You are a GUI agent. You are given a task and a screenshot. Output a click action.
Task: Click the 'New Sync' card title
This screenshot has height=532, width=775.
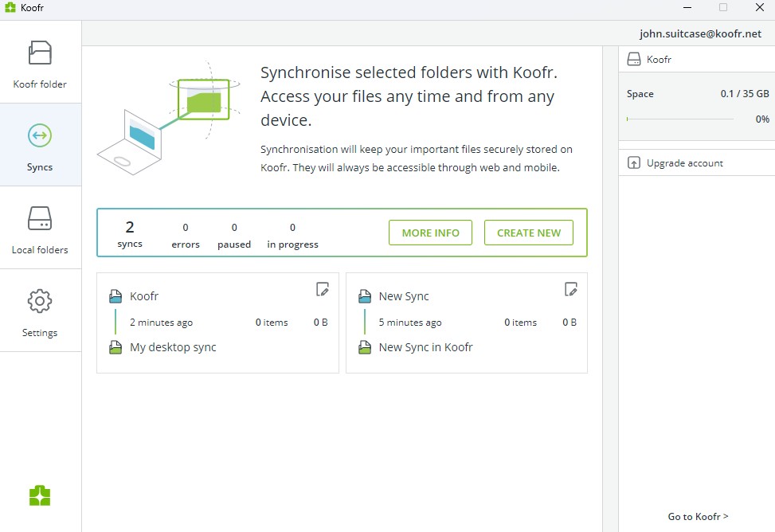coord(404,296)
